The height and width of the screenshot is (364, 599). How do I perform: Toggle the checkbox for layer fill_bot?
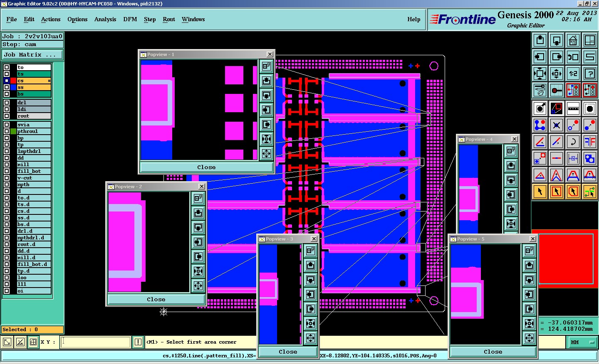click(x=7, y=171)
